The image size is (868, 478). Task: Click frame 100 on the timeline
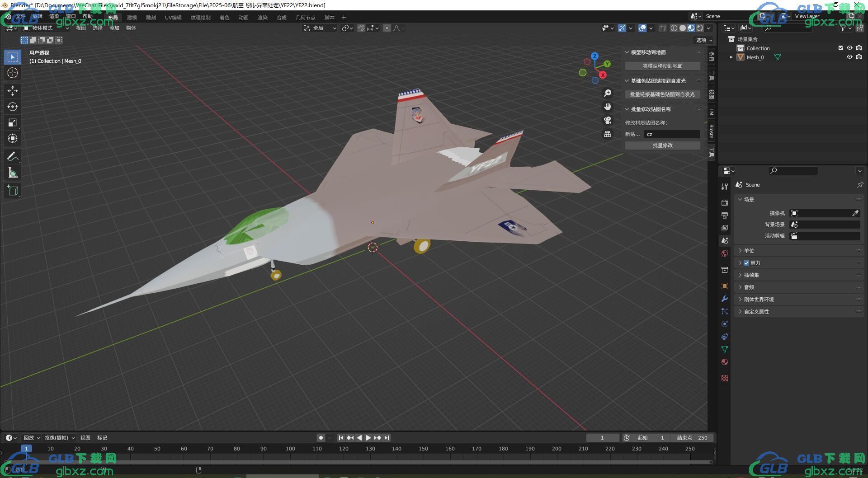point(290,449)
